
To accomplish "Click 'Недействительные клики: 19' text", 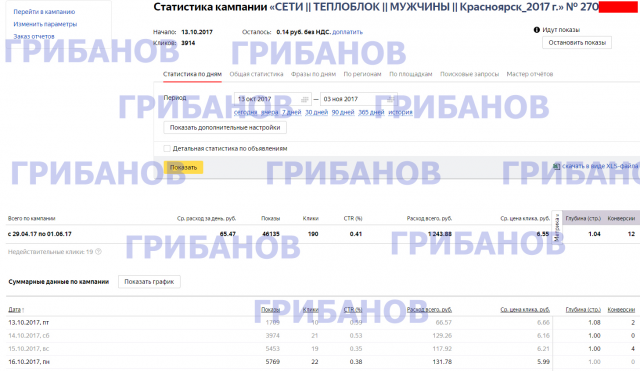I will pyautogui.click(x=51, y=252).
